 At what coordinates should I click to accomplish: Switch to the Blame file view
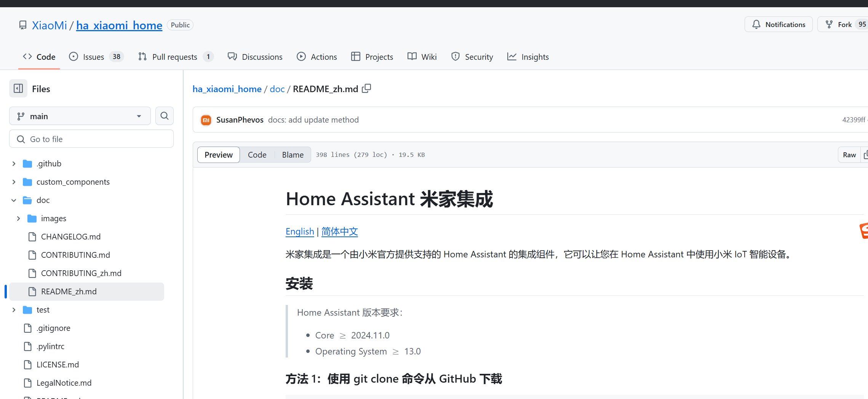293,155
